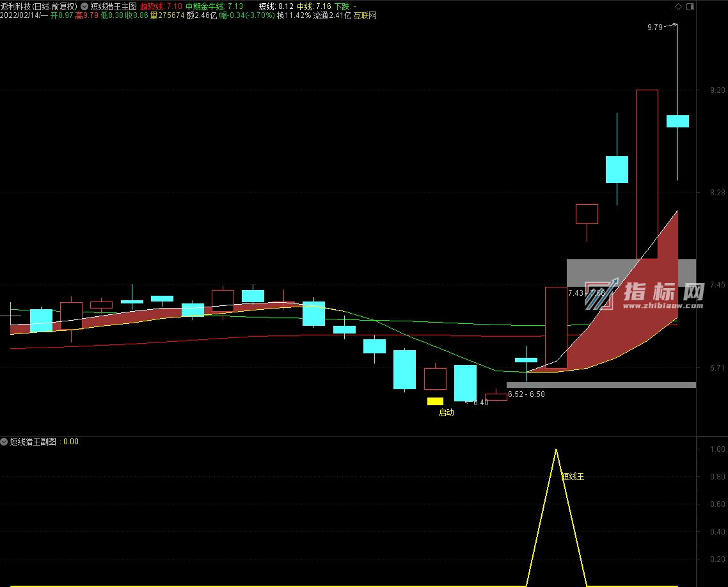Screen dimensions: 728x587
Task: Select the 0.40 sub-chart axis label
Action: (717, 532)
